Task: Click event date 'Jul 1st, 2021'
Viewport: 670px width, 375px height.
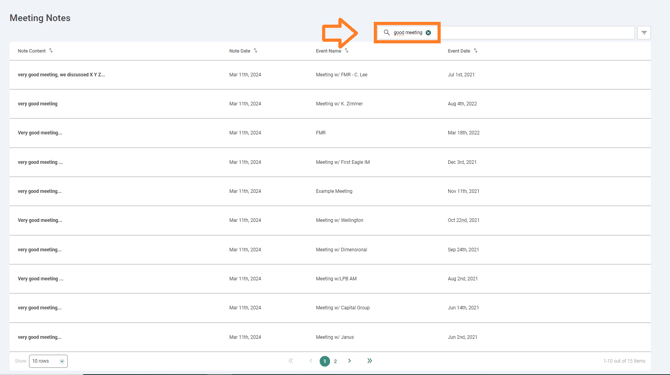Action: [461, 75]
